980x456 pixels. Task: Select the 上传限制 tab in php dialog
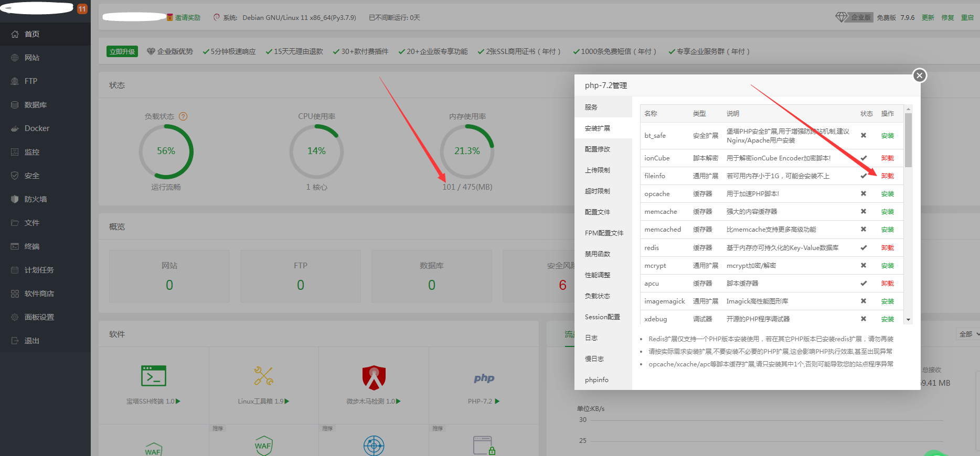pos(603,170)
